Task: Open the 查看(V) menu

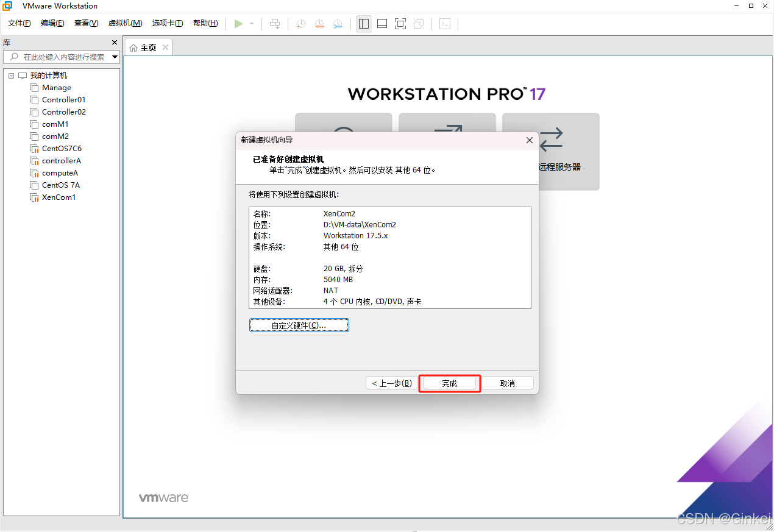Action: 86,24
